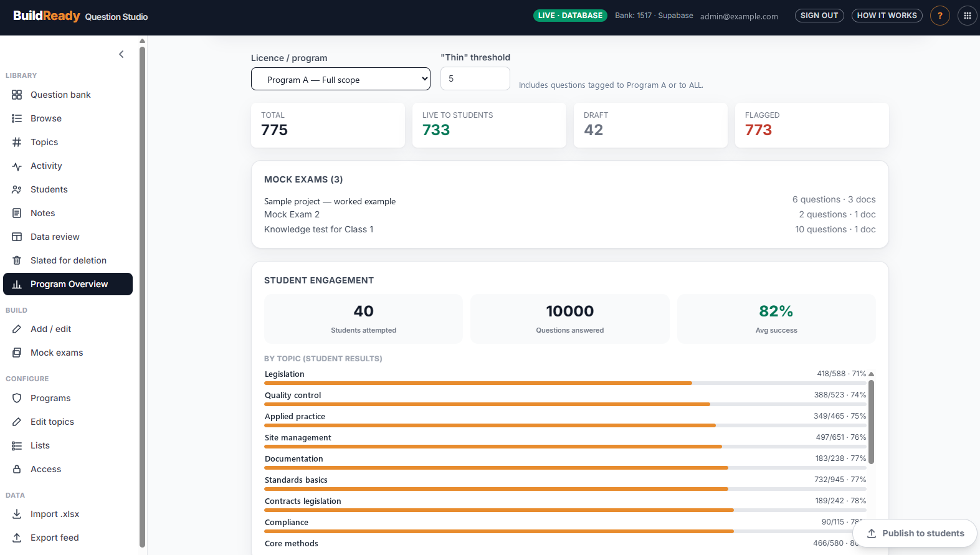Image resolution: width=980 pixels, height=555 pixels.
Task: Click the Site management progress bar
Action: [x=565, y=447]
